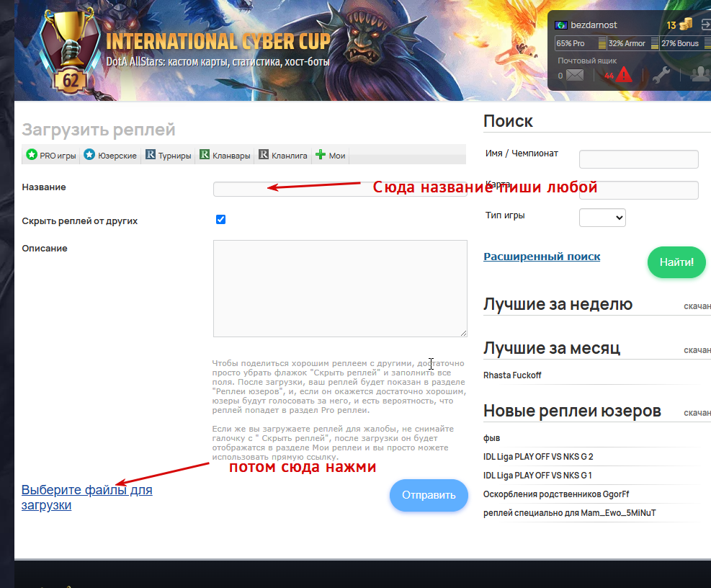Open the фыв replay entry

(491, 438)
